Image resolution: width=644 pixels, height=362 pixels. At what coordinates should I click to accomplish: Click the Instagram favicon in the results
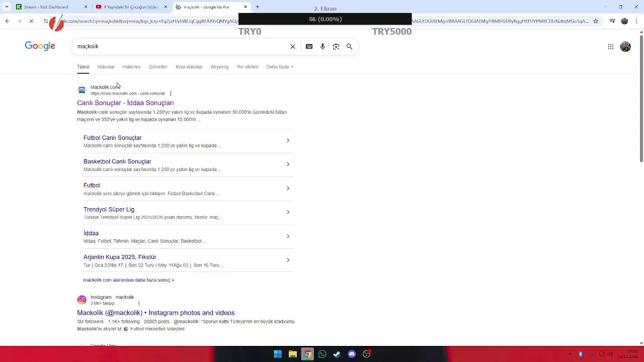[x=82, y=300]
